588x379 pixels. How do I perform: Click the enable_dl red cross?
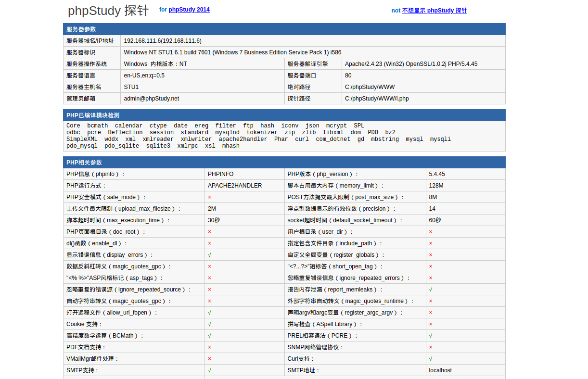click(x=210, y=243)
